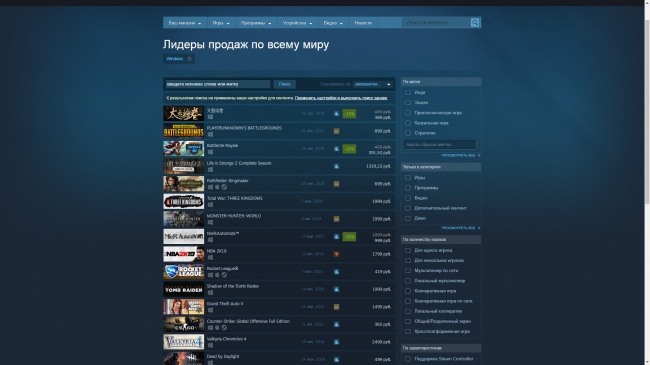Tick the Казуальная игра checkbox
Image resolution: width=650 pixels, height=365 pixels.
point(408,123)
